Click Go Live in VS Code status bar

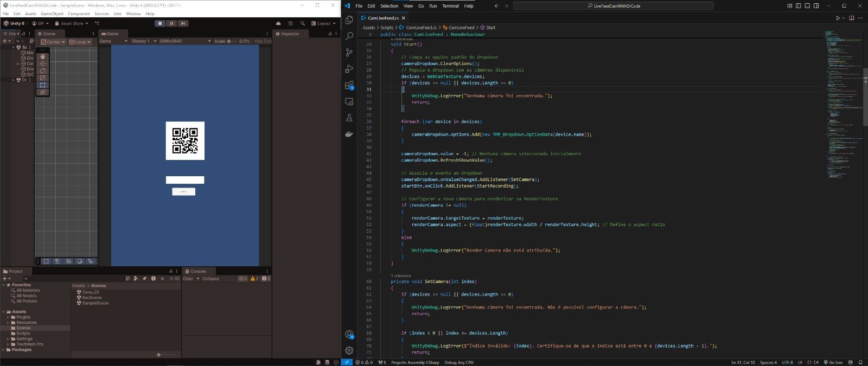[833, 362]
